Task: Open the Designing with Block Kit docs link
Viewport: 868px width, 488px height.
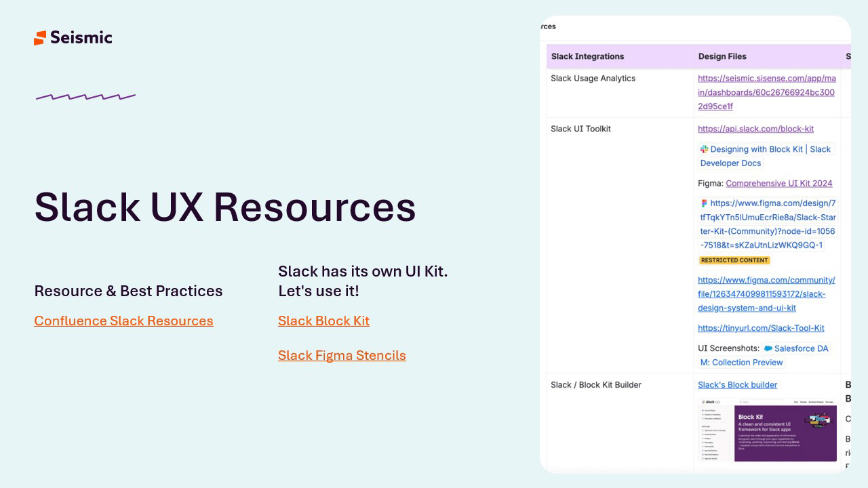Action: [x=767, y=156]
